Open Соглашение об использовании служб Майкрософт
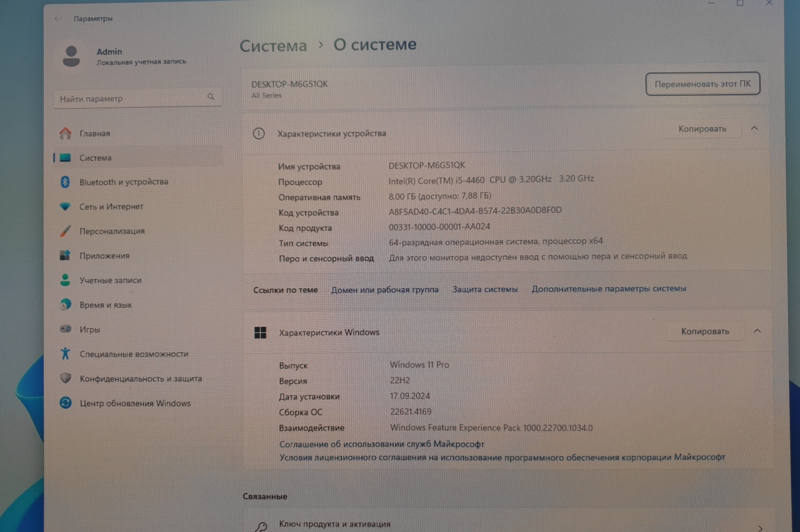This screenshot has height=532, width=800. pos(382,444)
